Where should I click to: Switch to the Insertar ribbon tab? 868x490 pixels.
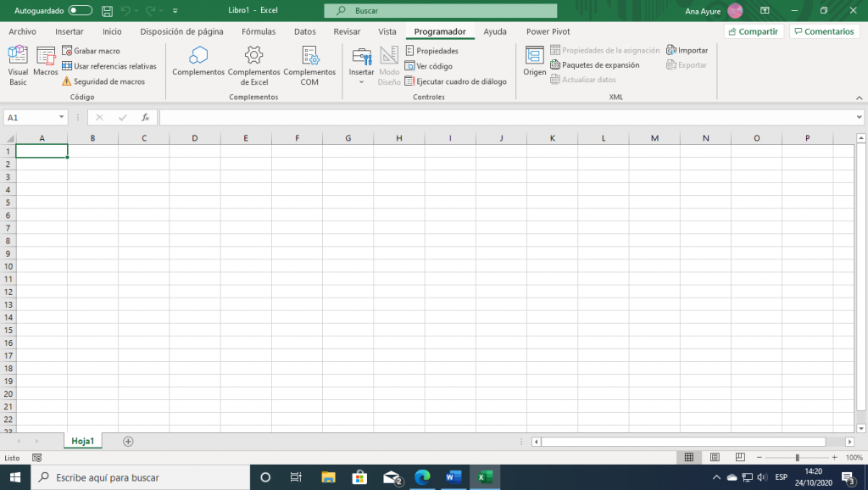(x=70, y=31)
